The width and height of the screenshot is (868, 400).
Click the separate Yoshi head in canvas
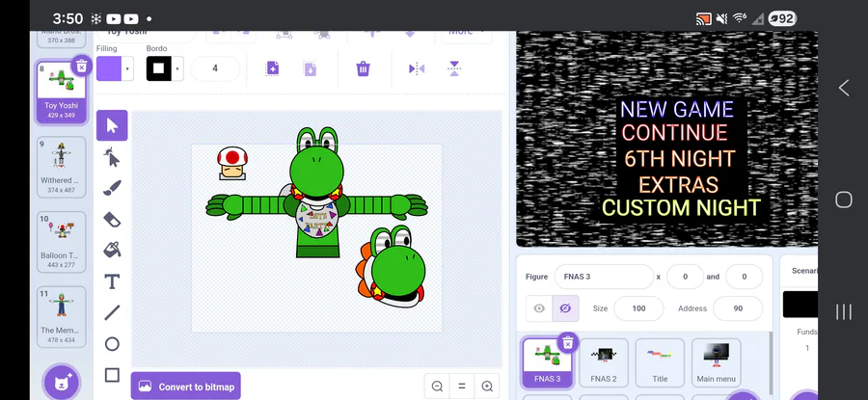pos(391,267)
